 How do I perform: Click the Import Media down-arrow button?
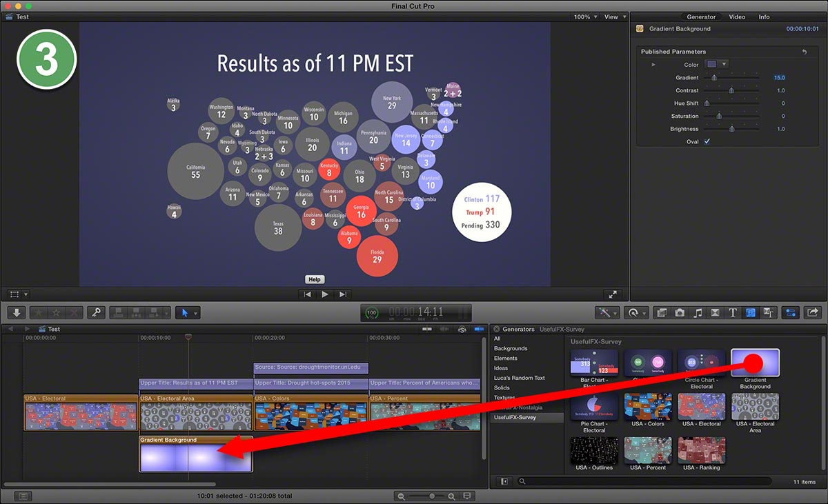[16, 313]
